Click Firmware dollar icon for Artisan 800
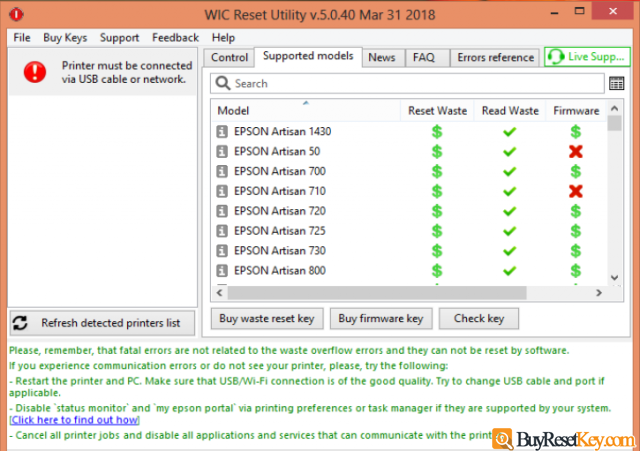Screen dimensions: 640x451 (x=576, y=271)
